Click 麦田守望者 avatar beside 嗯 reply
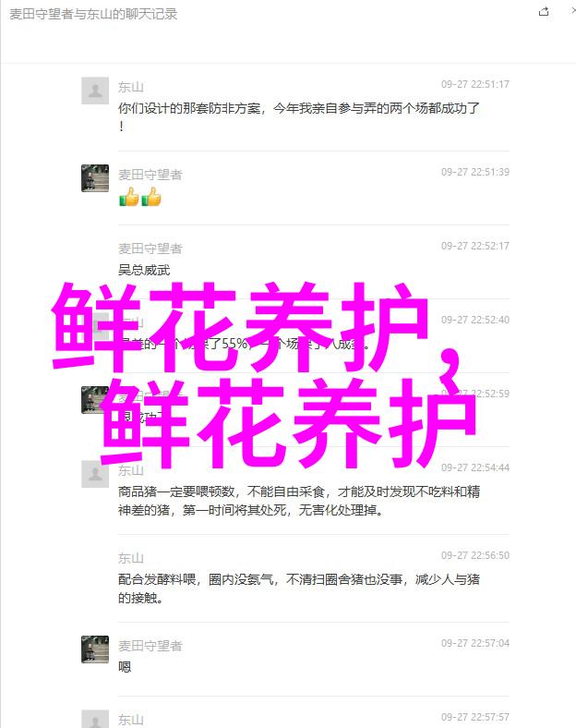This screenshot has height=728, width=576. [x=95, y=649]
